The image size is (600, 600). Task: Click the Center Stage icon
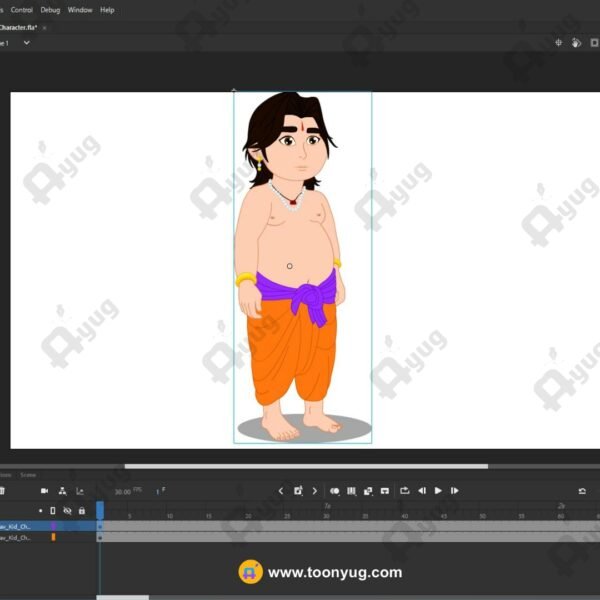[559, 43]
